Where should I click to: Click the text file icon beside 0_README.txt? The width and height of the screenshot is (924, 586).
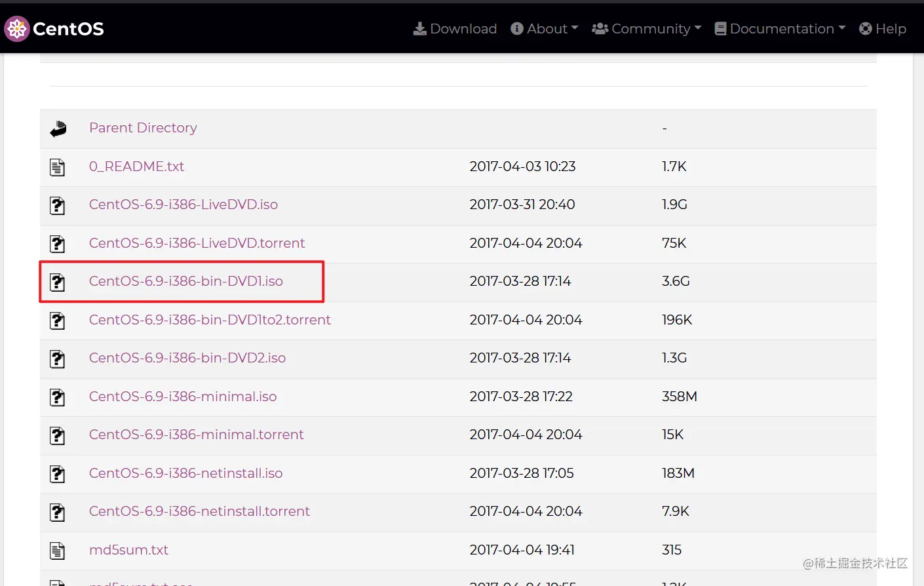(58, 167)
